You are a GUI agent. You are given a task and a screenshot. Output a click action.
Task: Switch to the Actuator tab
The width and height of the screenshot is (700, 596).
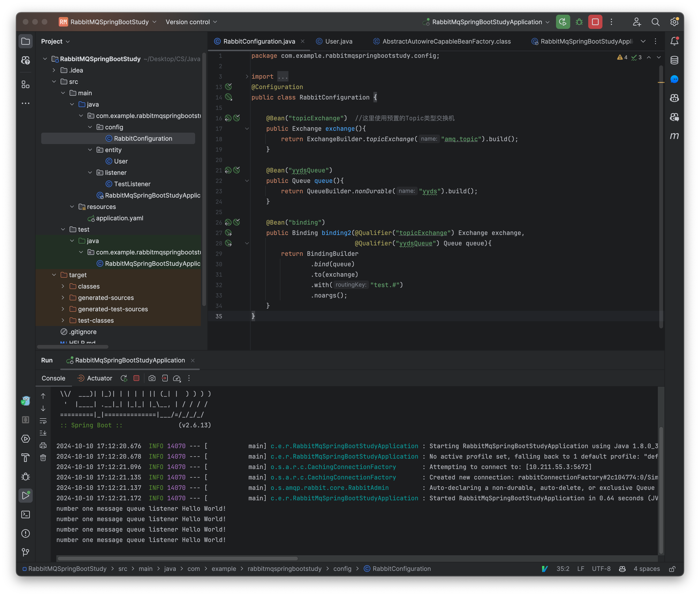click(x=99, y=378)
